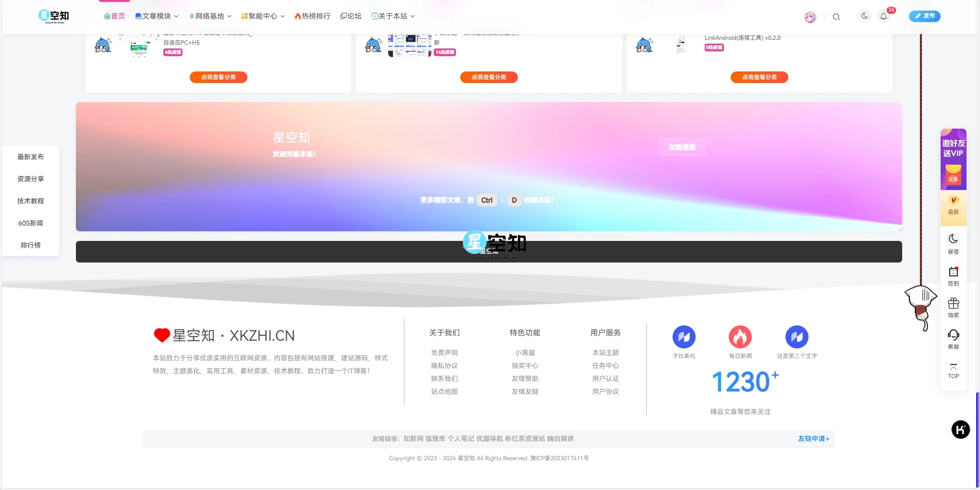Click the 抽奖 gift icon in right sidebar

tap(954, 304)
